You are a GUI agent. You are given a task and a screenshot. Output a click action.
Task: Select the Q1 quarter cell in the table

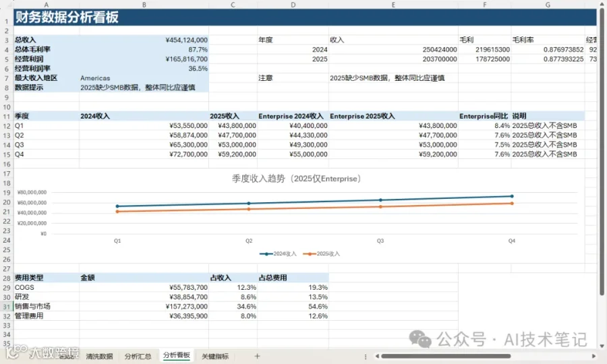[x=47, y=126]
